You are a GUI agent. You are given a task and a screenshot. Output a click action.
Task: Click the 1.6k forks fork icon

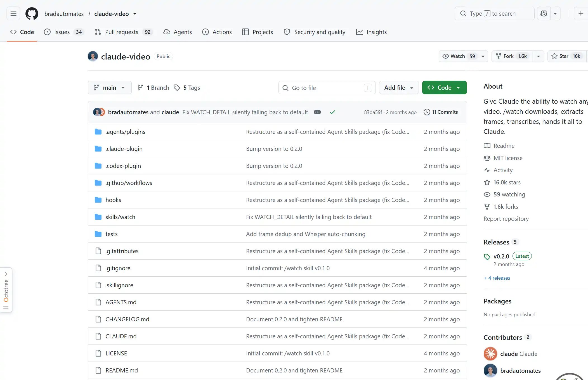(487, 207)
